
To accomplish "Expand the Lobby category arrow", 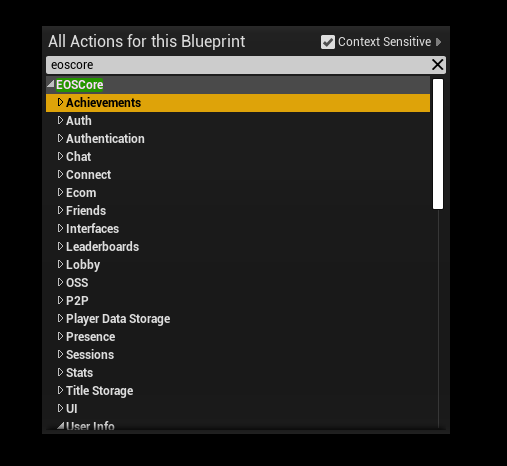I will coord(60,264).
